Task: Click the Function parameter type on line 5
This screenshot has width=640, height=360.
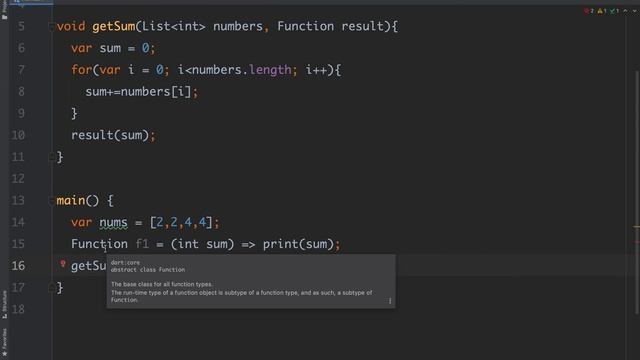Action: (x=306, y=27)
